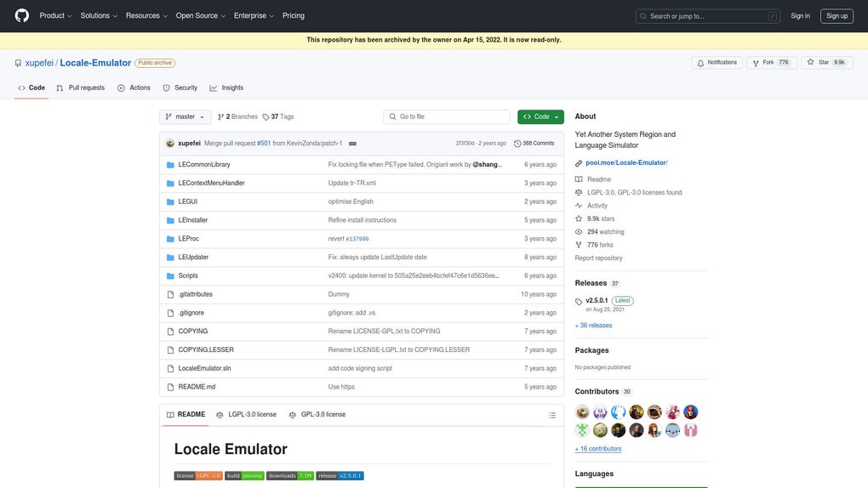
Task: Click the GitHub logo icon
Action: (22, 15)
